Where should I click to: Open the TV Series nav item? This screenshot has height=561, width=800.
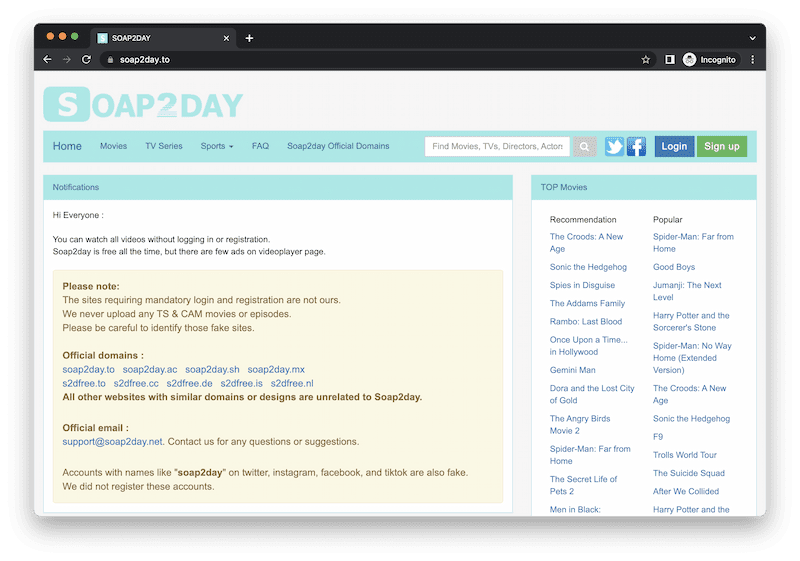164,146
